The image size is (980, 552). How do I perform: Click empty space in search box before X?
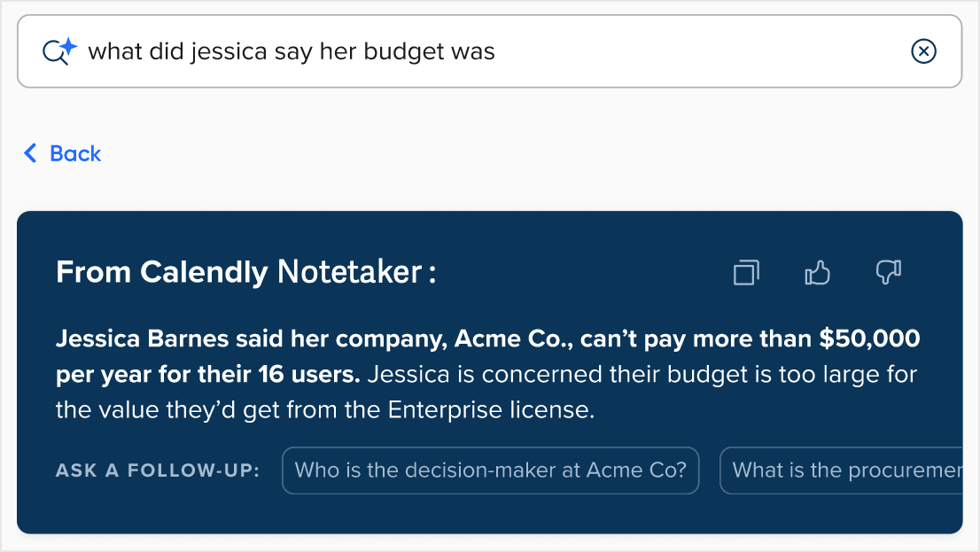coord(700,51)
